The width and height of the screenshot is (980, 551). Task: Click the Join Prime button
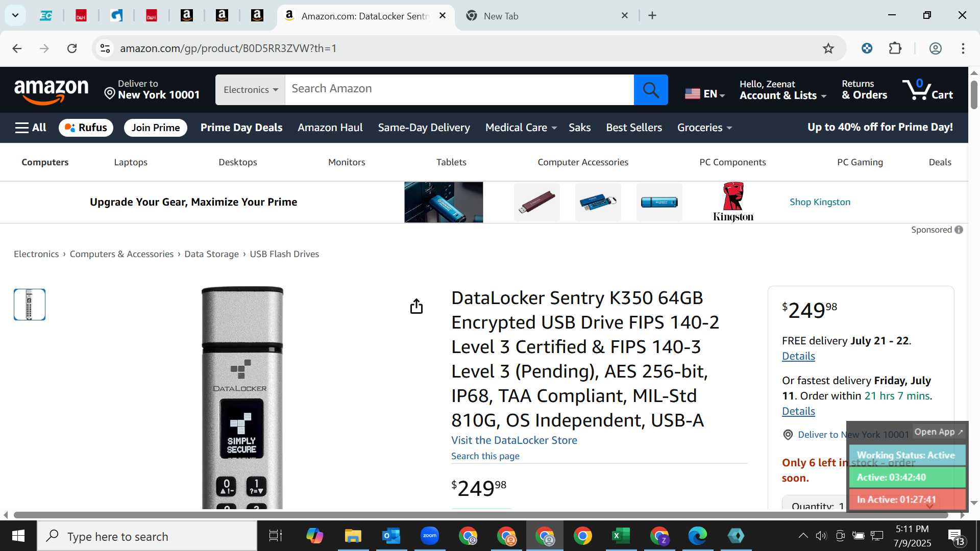156,128
